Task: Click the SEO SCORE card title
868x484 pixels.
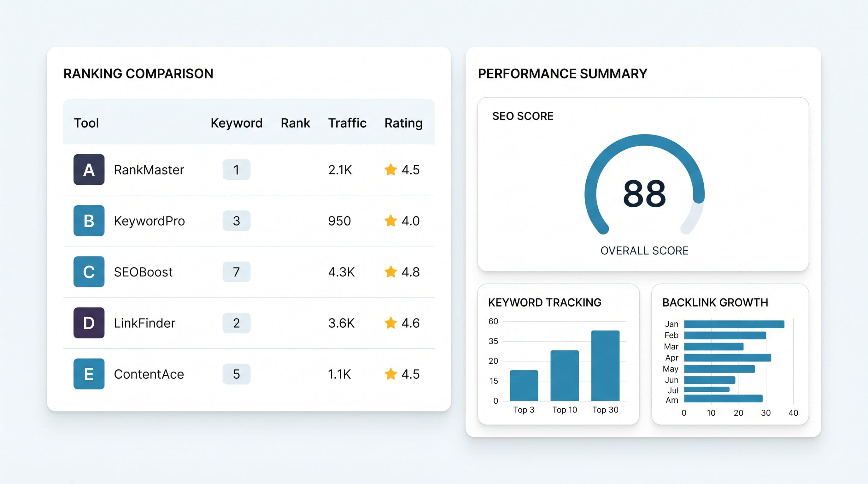Action: tap(523, 116)
